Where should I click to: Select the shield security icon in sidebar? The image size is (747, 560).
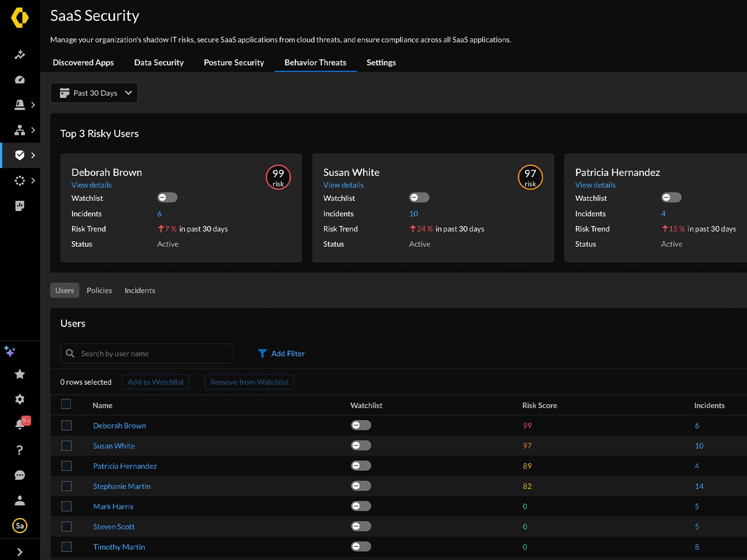(x=20, y=155)
